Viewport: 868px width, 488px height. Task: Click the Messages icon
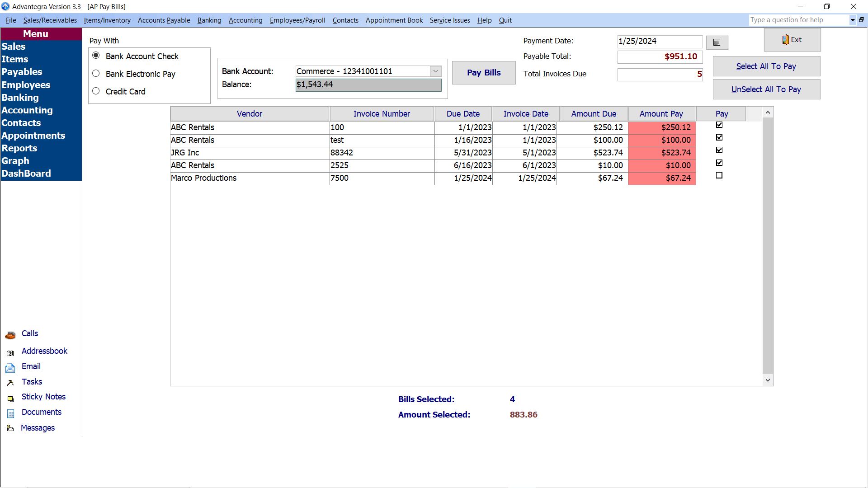[x=10, y=428]
